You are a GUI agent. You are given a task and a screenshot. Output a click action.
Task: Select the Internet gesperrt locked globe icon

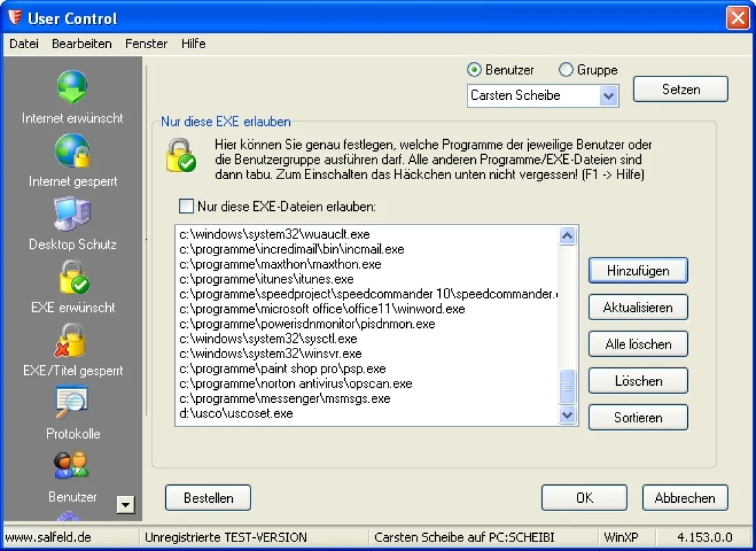[x=72, y=151]
